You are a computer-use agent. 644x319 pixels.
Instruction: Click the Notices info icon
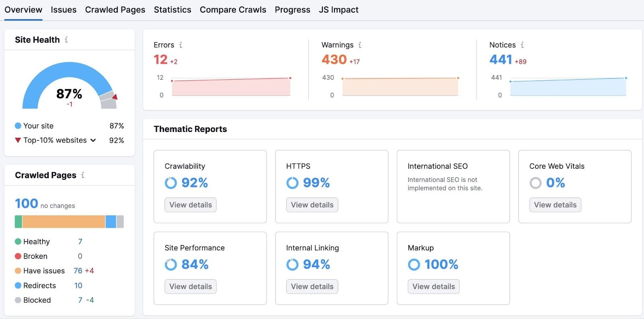522,45
